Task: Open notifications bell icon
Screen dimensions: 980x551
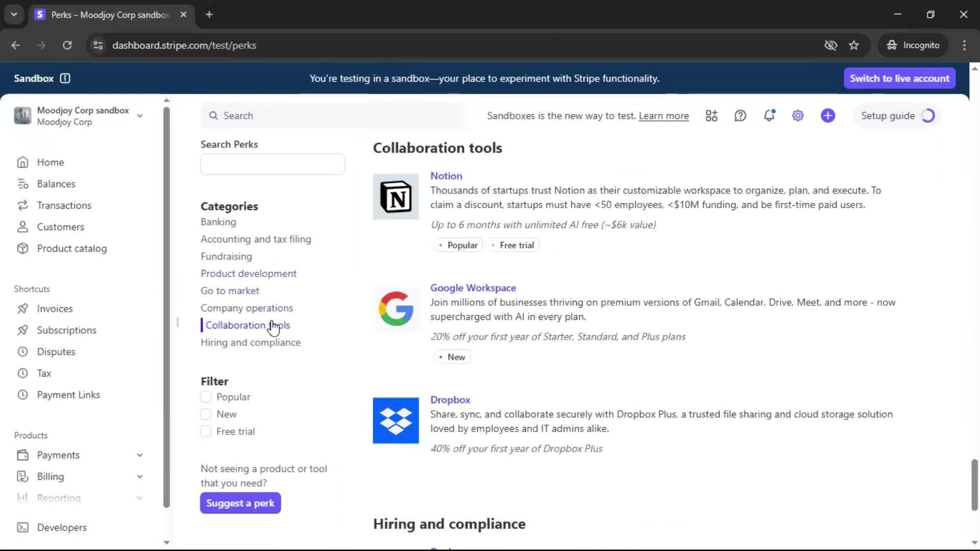Action: coord(769,116)
